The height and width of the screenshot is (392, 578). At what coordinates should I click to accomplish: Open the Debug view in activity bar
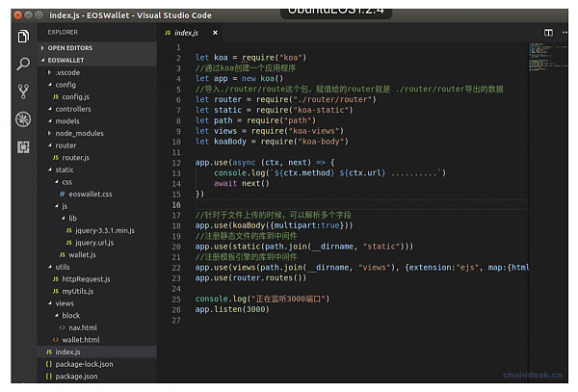coord(23,119)
